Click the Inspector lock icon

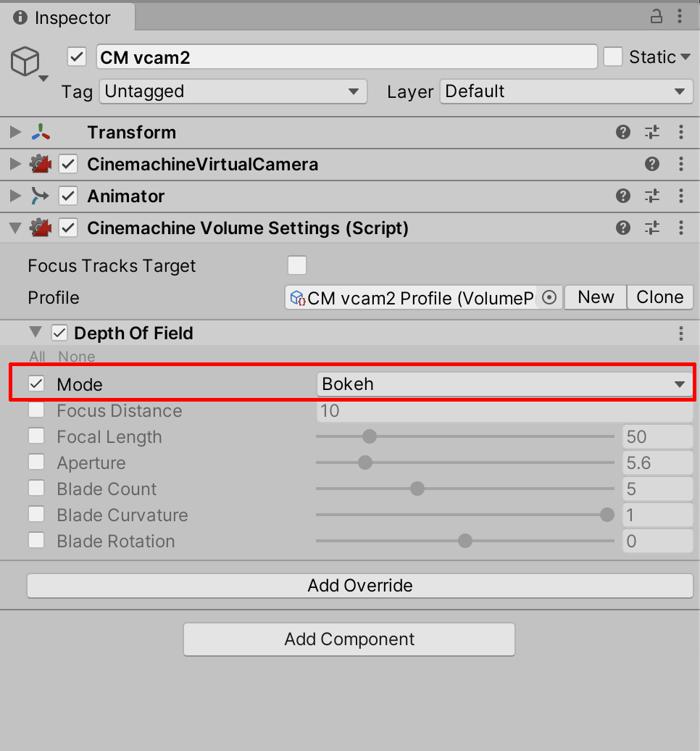point(656,17)
